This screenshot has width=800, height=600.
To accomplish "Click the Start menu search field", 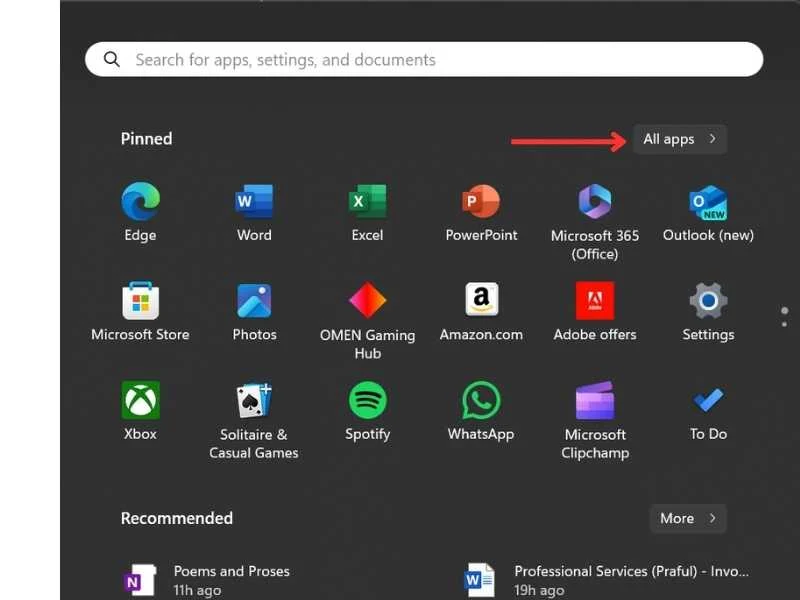I will pyautogui.click(x=424, y=59).
